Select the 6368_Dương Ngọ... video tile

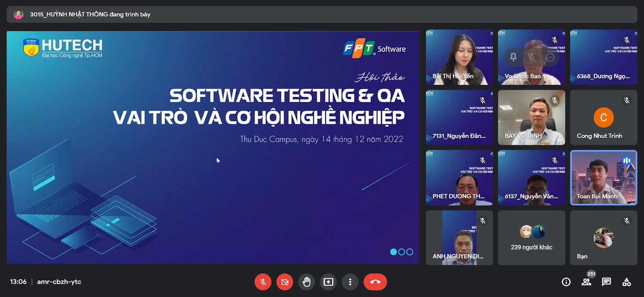pos(604,57)
